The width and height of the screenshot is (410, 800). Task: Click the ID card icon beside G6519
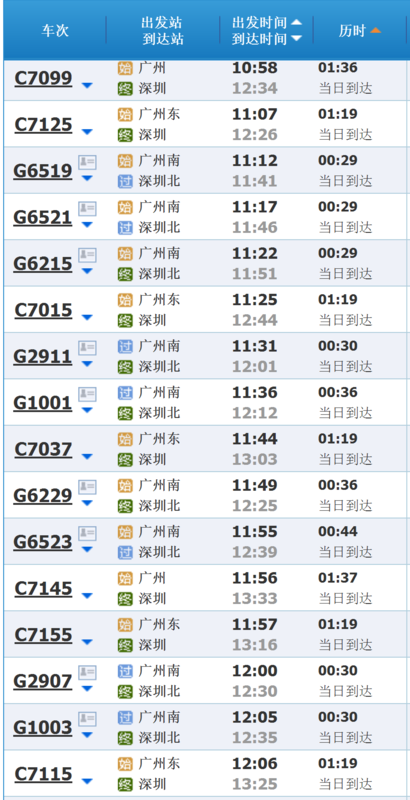[87, 162]
